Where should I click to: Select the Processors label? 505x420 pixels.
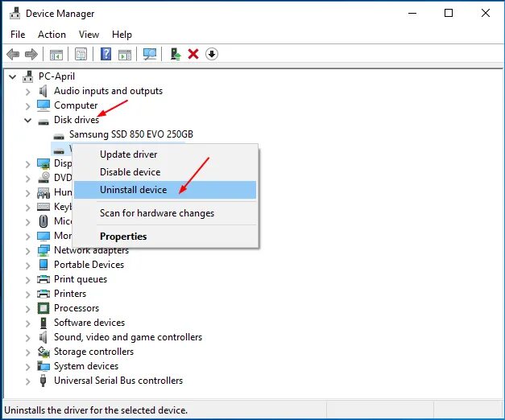77,308
